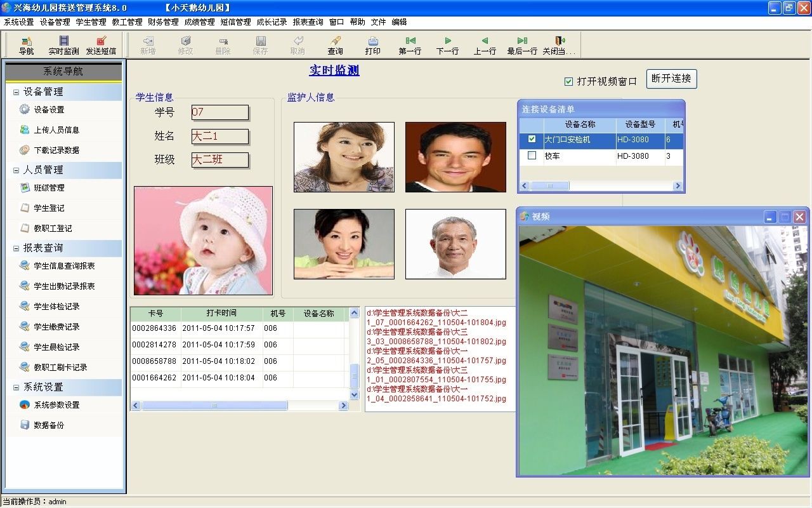
Task: Open the 帮助 menu
Action: coord(357,22)
